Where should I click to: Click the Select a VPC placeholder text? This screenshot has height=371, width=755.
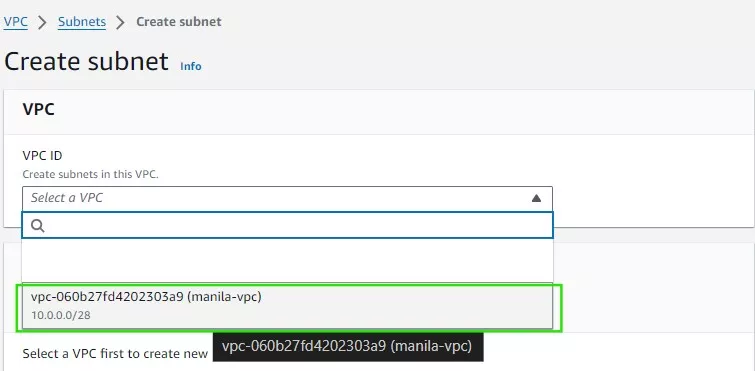click(67, 198)
